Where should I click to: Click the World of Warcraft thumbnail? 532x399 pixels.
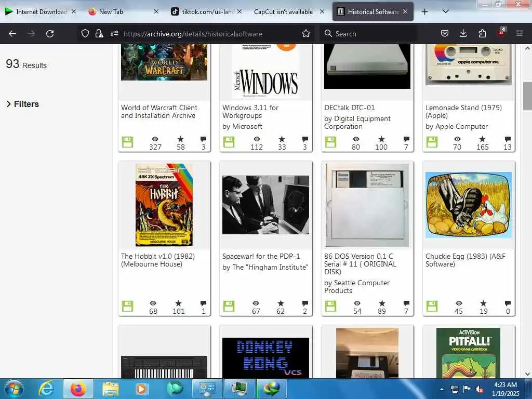point(164,62)
